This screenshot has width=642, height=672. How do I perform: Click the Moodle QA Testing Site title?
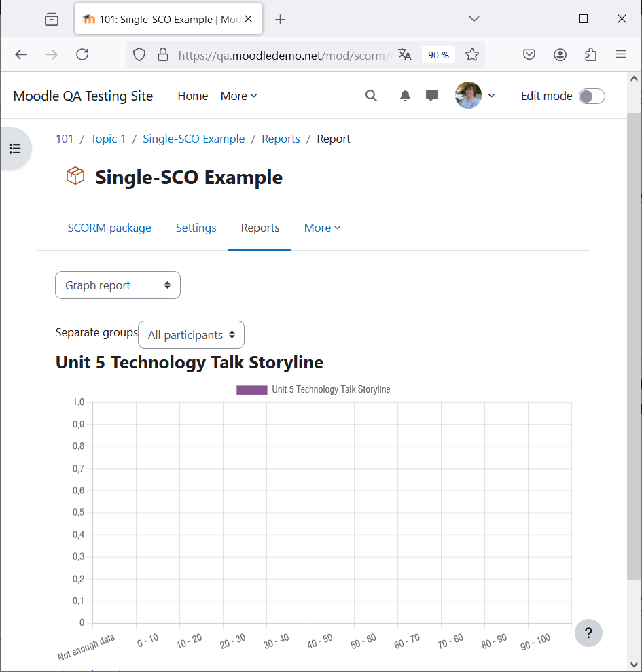coord(83,96)
